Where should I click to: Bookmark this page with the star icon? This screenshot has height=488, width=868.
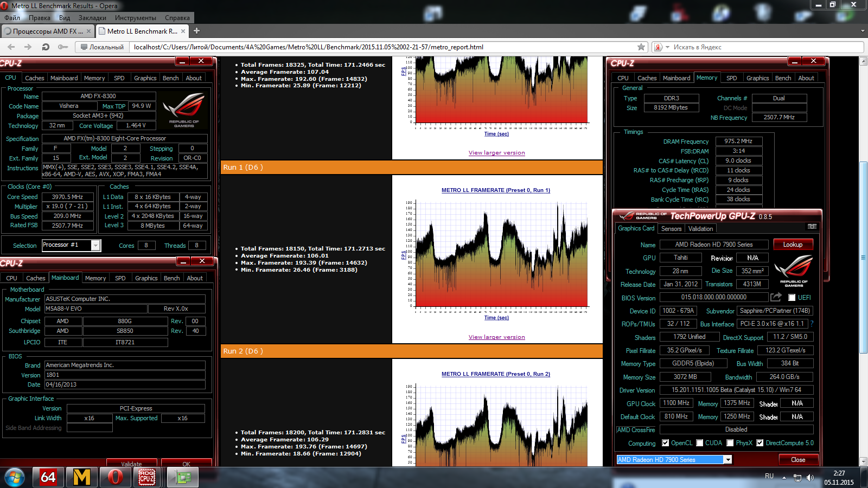tap(641, 47)
